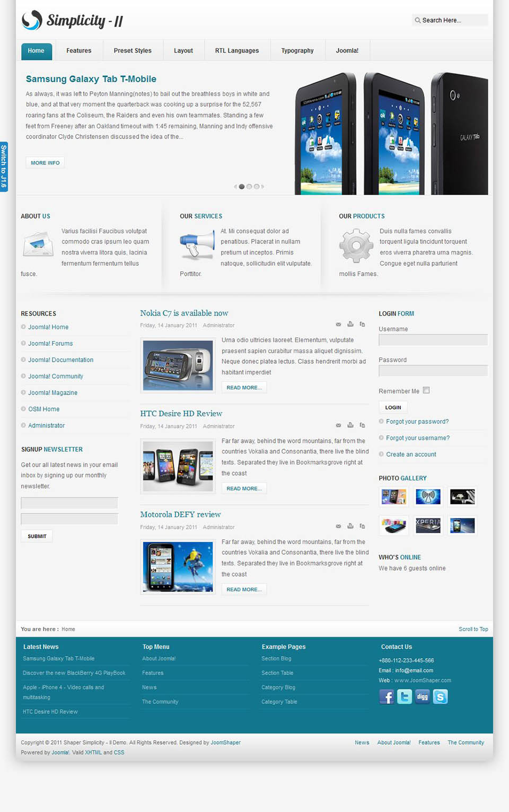Open Section Blog in Example Pages
This screenshot has width=509, height=812.
[x=276, y=659]
